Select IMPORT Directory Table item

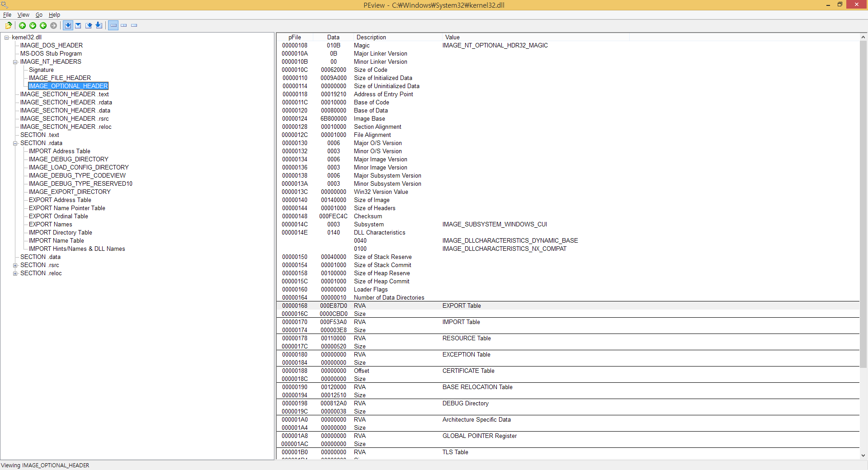[61, 232]
